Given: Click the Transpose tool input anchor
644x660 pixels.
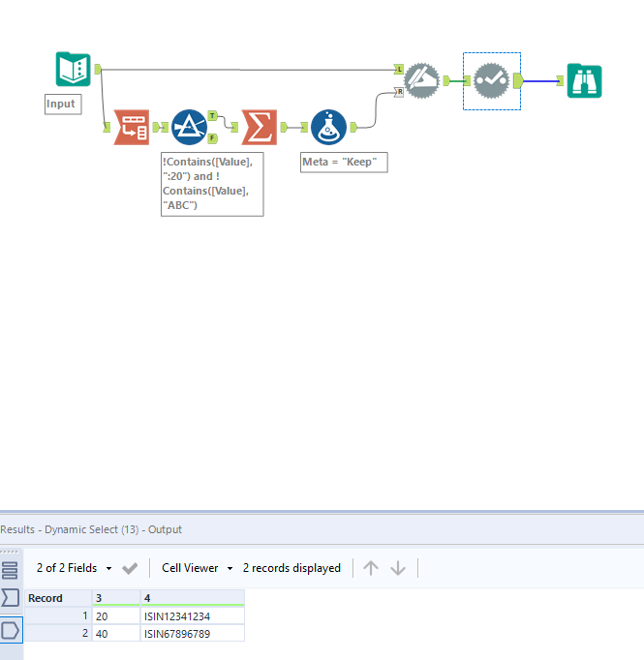Looking at the screenshot, I should pyautogui.click(x=107, y=127).
